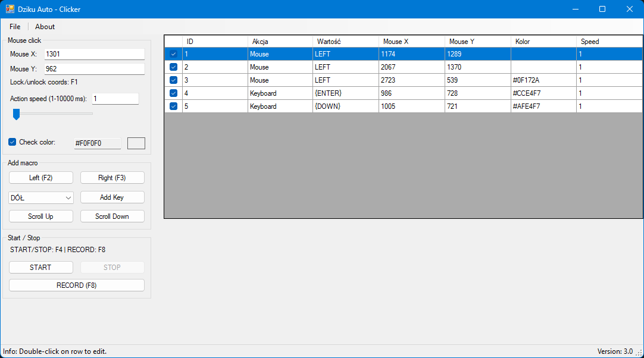The width and height of the screenshot is (644, 358).
Task: Click the RECORD (F8) button
Action: (76, 285)
